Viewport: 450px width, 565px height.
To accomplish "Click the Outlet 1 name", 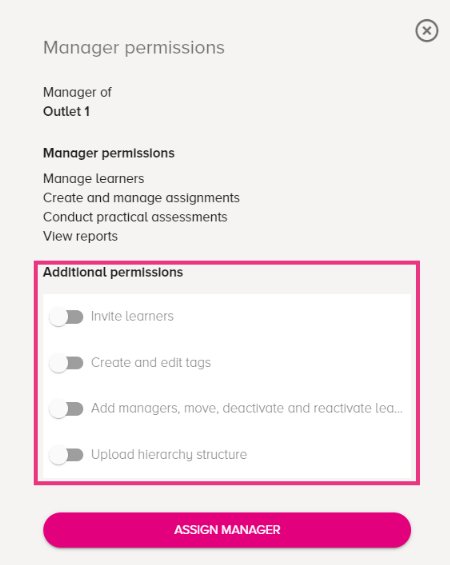I will [x=66, y=111].
